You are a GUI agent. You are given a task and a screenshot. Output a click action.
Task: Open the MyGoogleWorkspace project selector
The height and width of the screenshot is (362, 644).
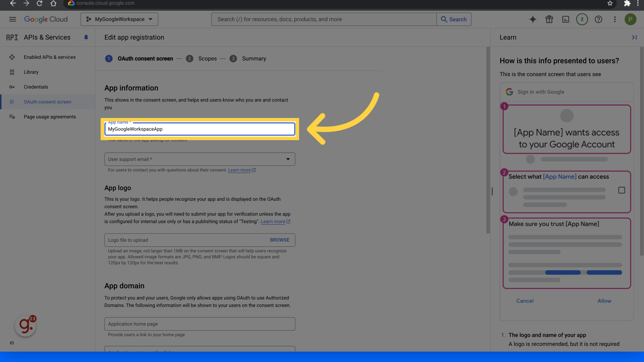119,19
